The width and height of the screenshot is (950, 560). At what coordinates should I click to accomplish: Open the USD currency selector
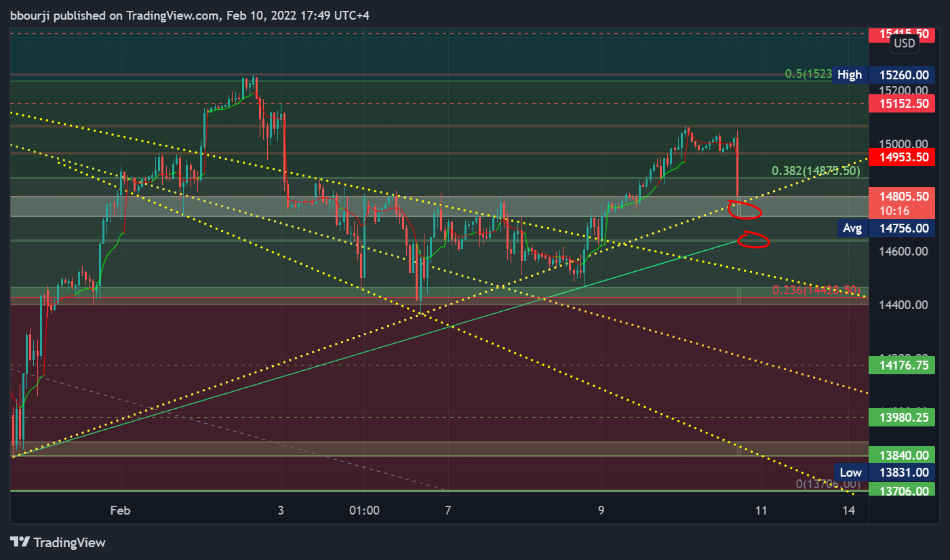pos(904,43)
